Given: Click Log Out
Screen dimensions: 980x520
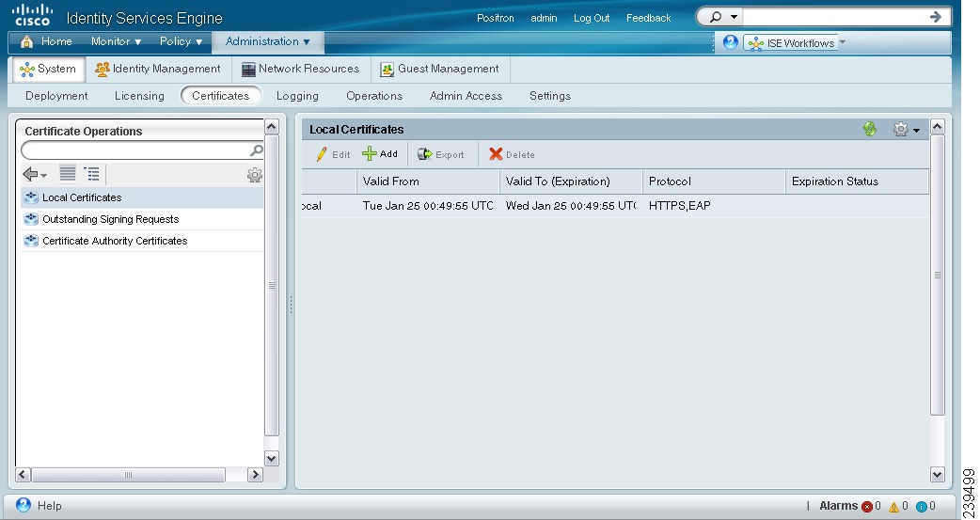Looking at the screenshot, I should 592,18.
